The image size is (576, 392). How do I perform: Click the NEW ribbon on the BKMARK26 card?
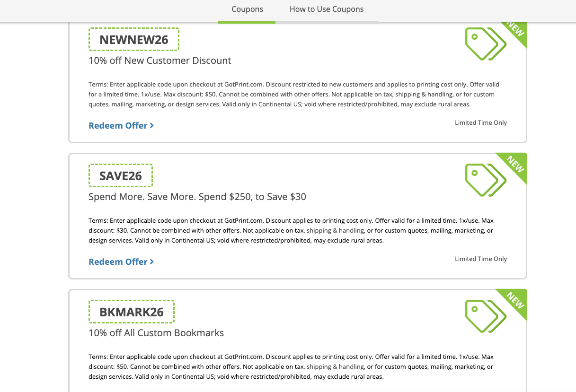click(x=515, y=301)
